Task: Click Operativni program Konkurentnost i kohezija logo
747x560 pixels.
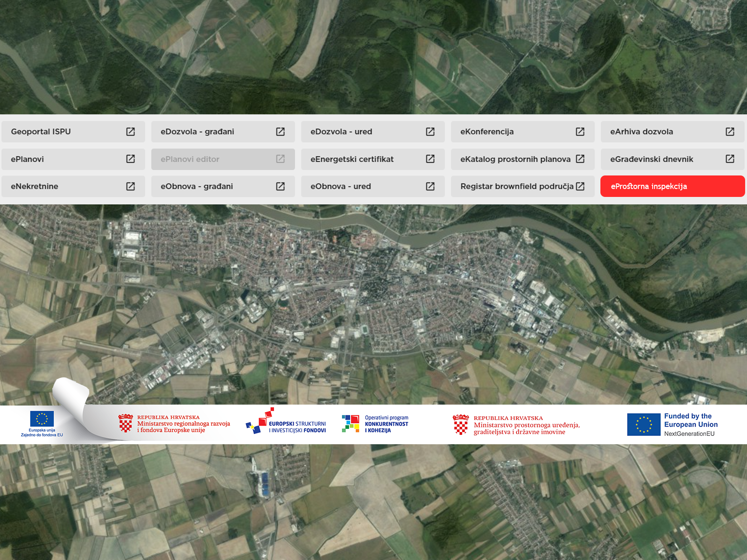Action: tap(375, 424)
